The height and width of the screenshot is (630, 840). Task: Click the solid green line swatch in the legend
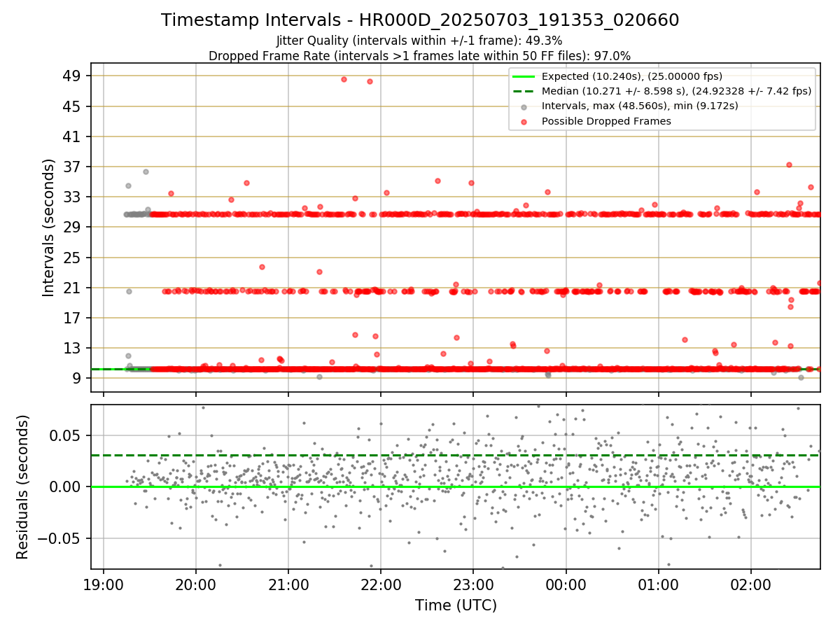pos(524,76)
